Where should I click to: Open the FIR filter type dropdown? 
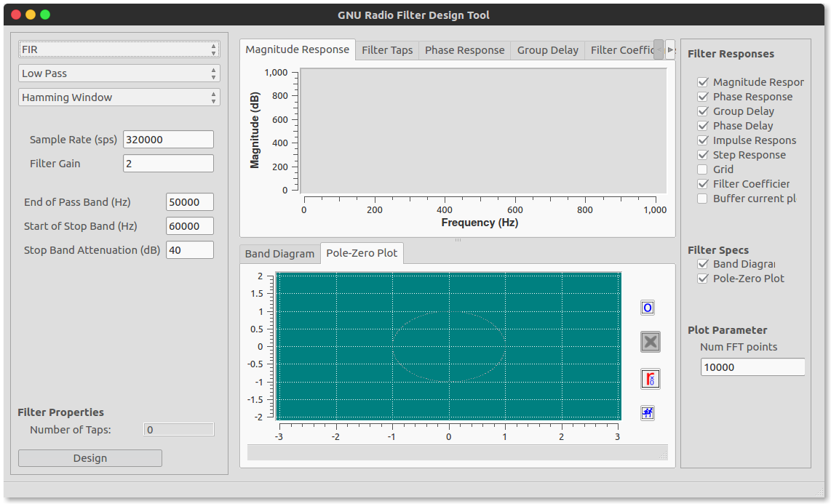pos(119,49)
